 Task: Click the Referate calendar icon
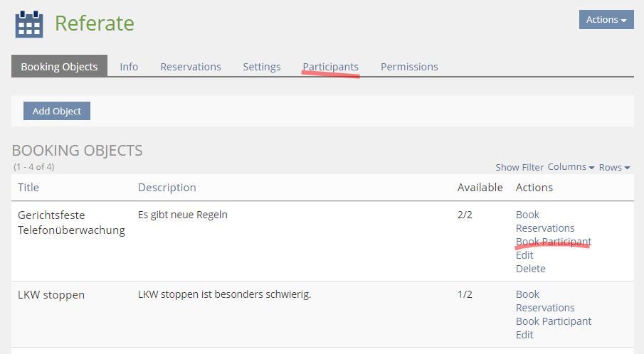[29, 23]
